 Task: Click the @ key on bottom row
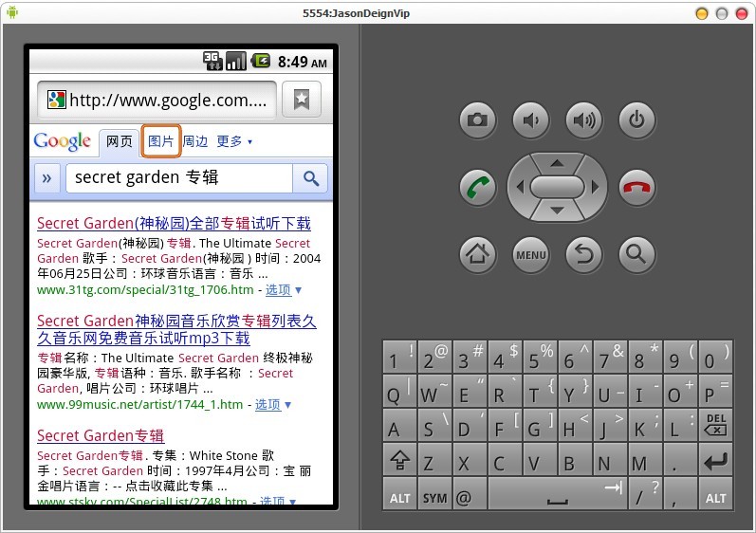point(470,494)
